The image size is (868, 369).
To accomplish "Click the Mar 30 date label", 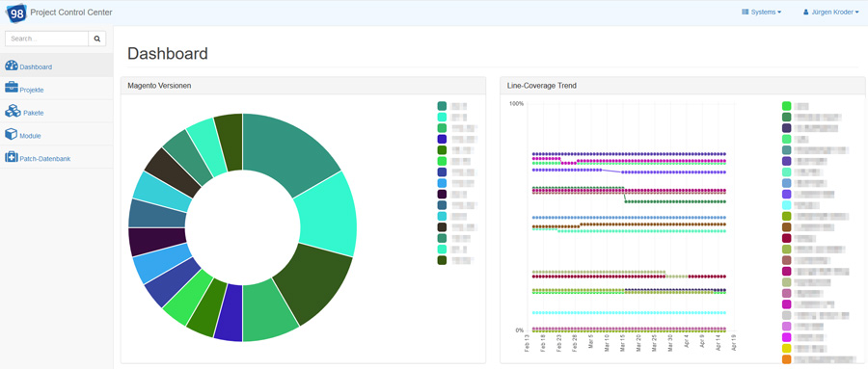I will pyautogui.click(x=671, y=342).
